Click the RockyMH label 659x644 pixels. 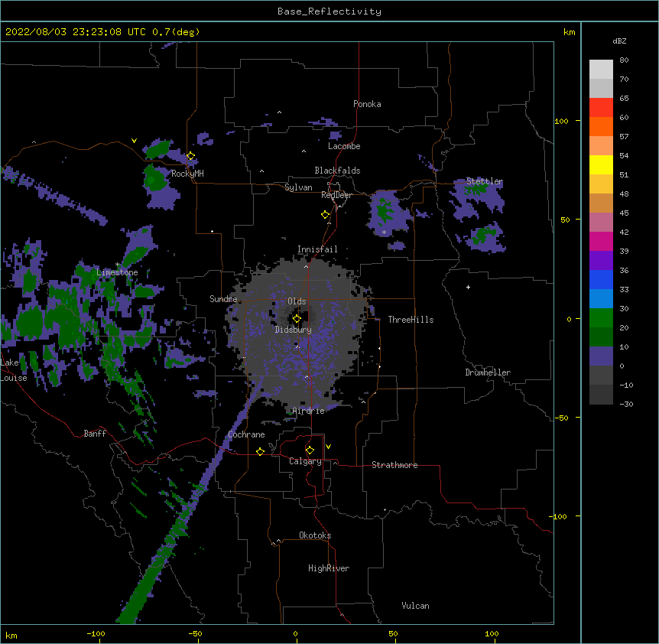pos(187,173)
